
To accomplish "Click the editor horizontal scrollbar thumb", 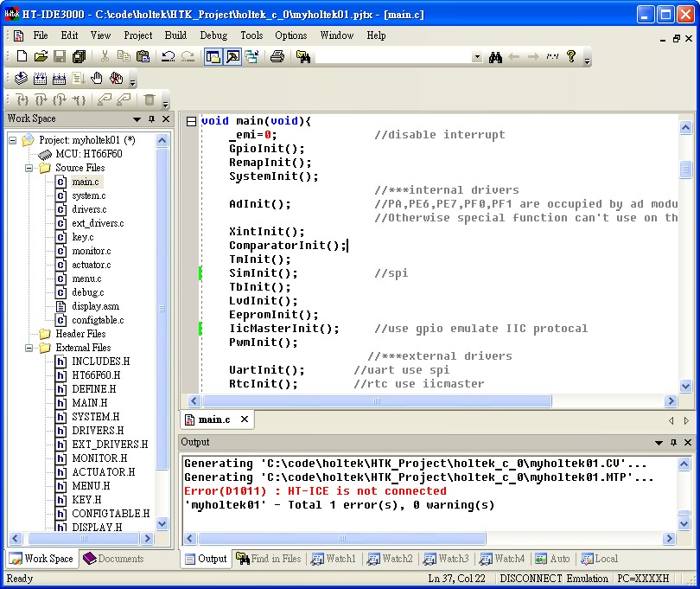I will tap(377, 401).
